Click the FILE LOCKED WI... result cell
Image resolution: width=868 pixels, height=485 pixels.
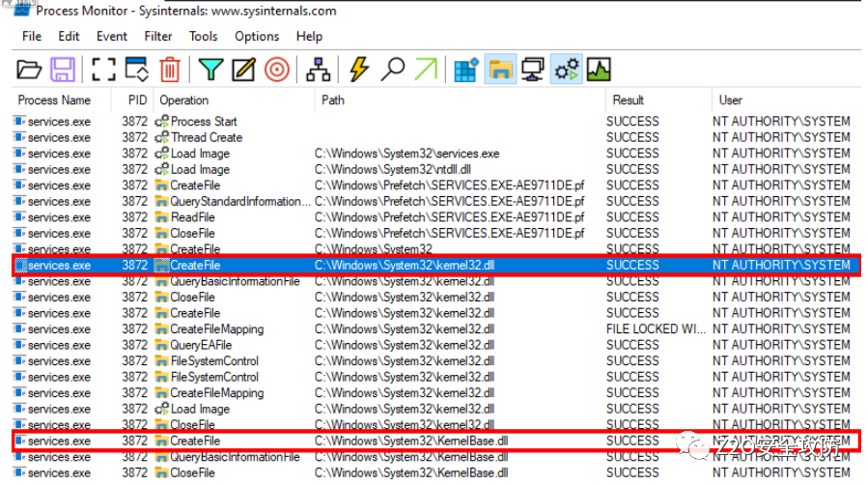tap(656, 329)
